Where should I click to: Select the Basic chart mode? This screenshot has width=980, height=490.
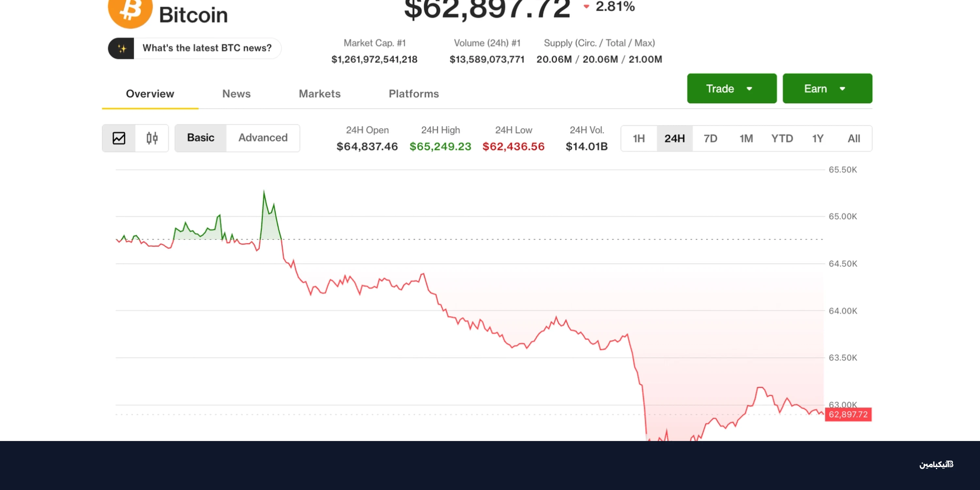201,138
